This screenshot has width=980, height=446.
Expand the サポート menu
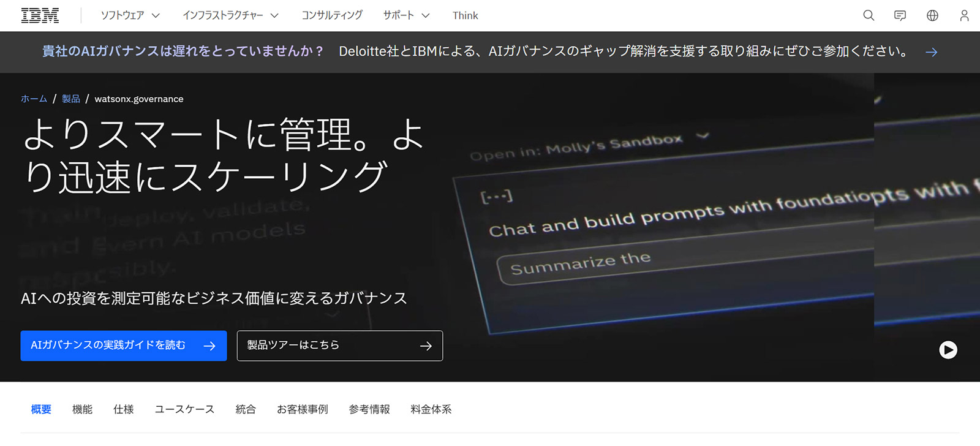point(406,15)
